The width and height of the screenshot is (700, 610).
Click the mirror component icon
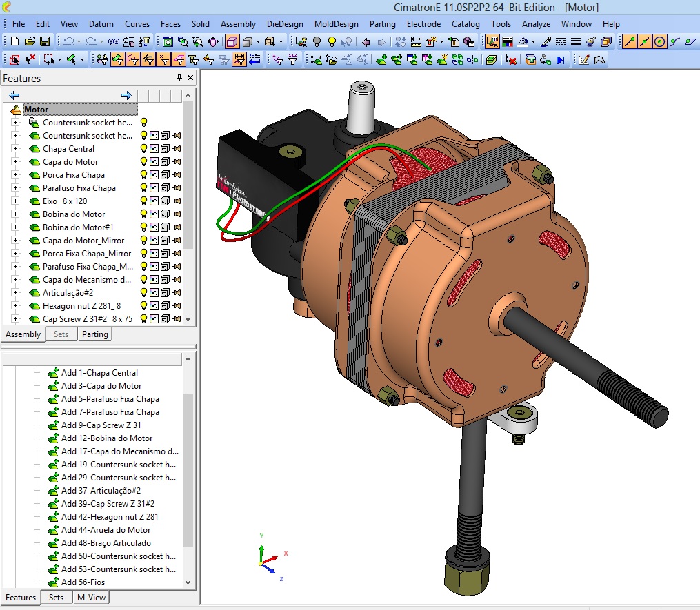coord(472,59)
